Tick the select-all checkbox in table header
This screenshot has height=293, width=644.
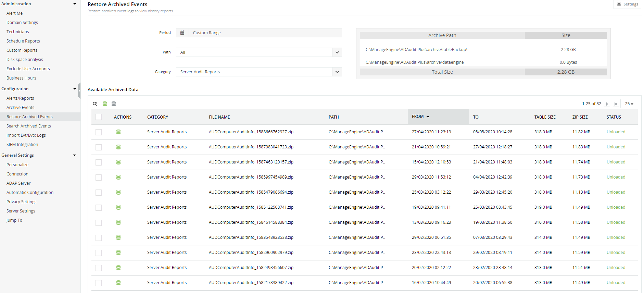click(99, 117)
